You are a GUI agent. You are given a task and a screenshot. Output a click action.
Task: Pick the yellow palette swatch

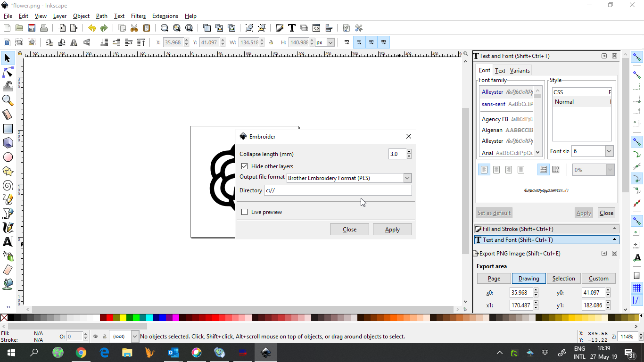123,318
